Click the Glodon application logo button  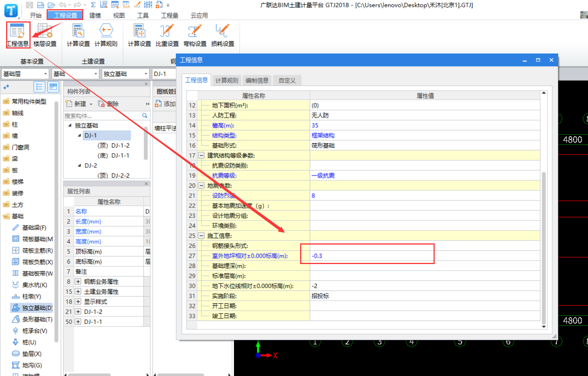11,10
